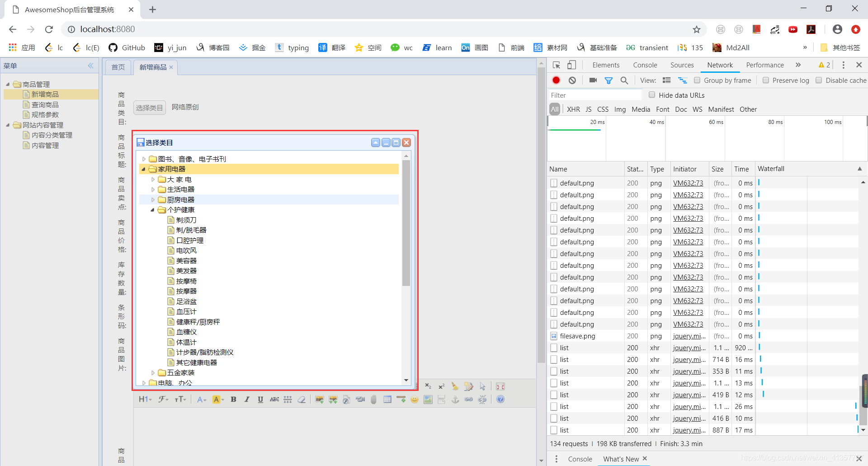868x466 pixels.
Task: Close the 新增商品 tab
Action: (x=171, y=67)
